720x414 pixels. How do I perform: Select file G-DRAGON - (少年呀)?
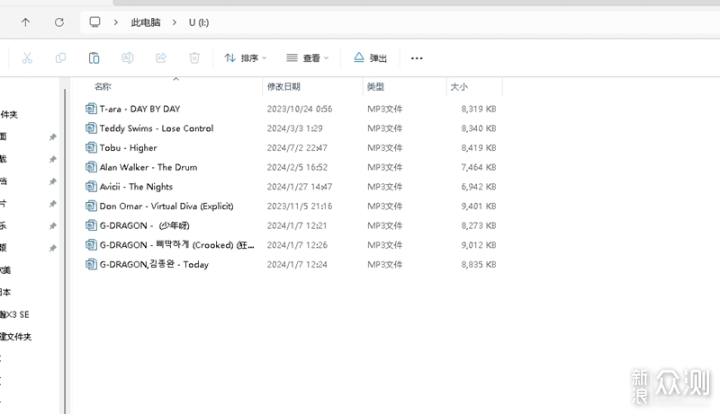(x=144, y=225)
